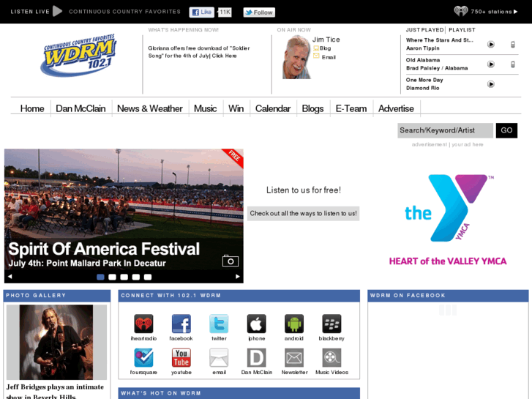The image size is (532, 399).
Task: Switch to the Playlist tab
Action: coord(462,30)
